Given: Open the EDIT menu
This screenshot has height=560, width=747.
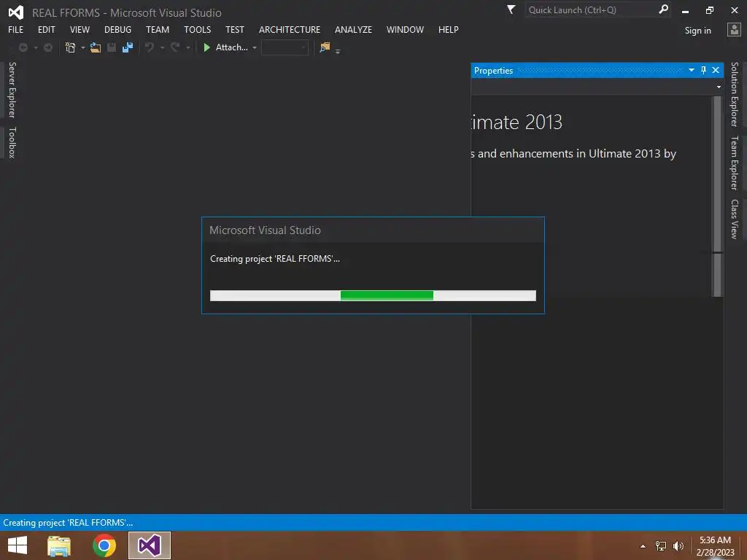Looking at the screenshot, I should click(x=46, y=29).
